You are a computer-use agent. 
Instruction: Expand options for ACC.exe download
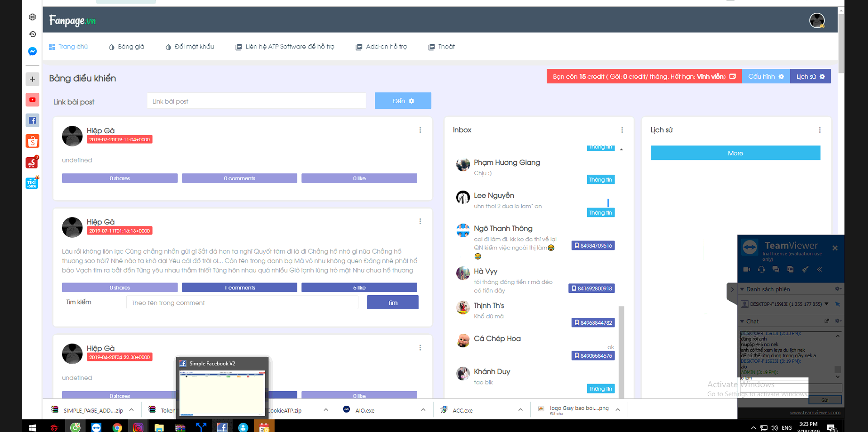pos(520,410)
